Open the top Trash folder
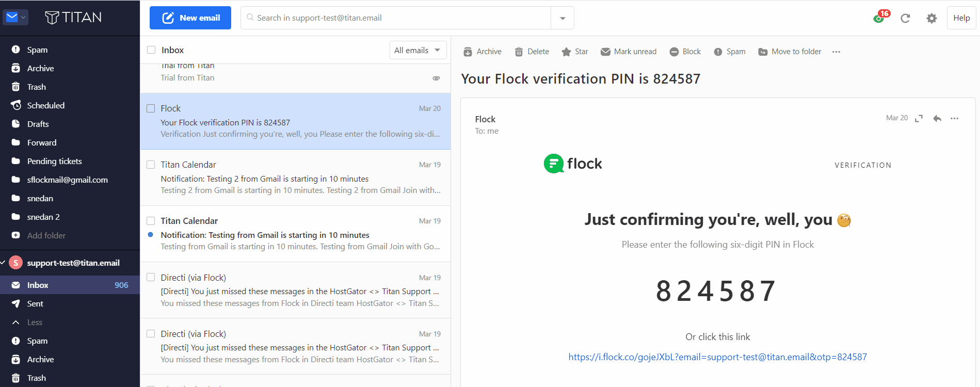The height and width of the screenshot is (387, 980). coord(36,87)
